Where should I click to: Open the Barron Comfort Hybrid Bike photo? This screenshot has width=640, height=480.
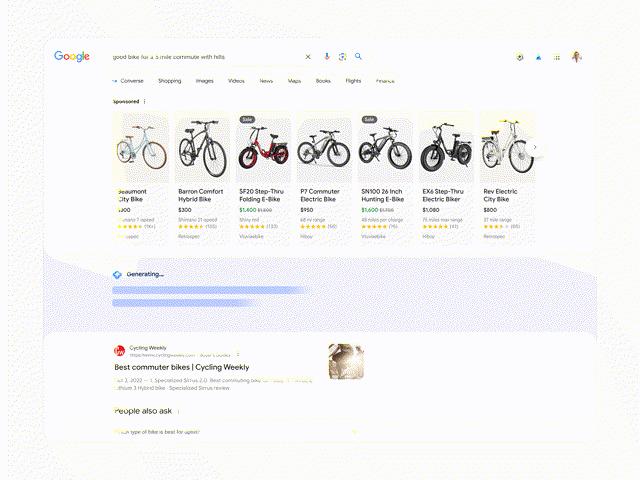coord(202,148)
